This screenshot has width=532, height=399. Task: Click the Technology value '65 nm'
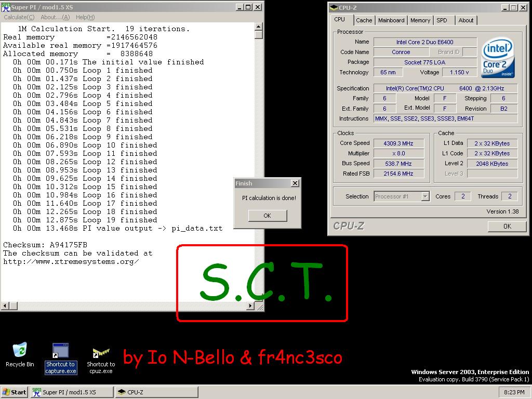point(388,72)
